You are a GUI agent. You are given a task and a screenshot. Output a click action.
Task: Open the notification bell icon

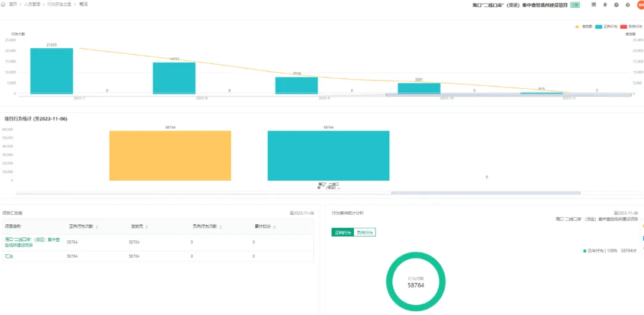click(605, 5)
